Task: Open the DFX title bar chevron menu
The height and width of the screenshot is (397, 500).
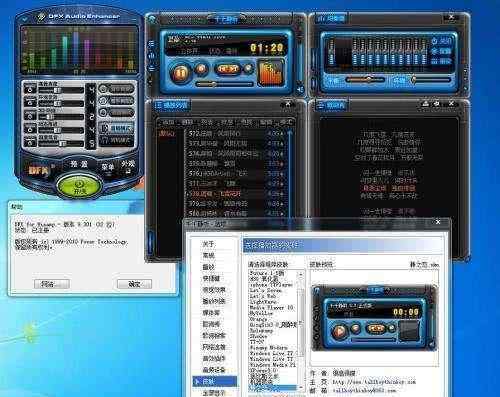Action: [x=24, y=20]
